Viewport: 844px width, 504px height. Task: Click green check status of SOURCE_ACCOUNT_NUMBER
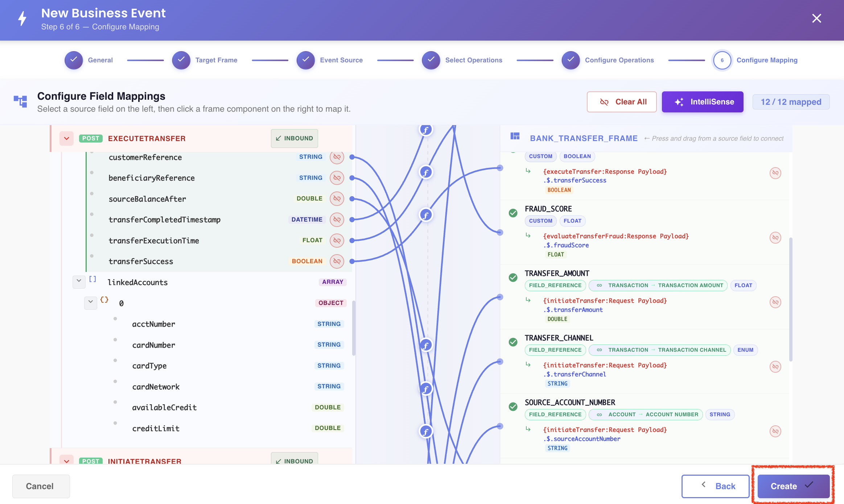(x=513, y=406)
